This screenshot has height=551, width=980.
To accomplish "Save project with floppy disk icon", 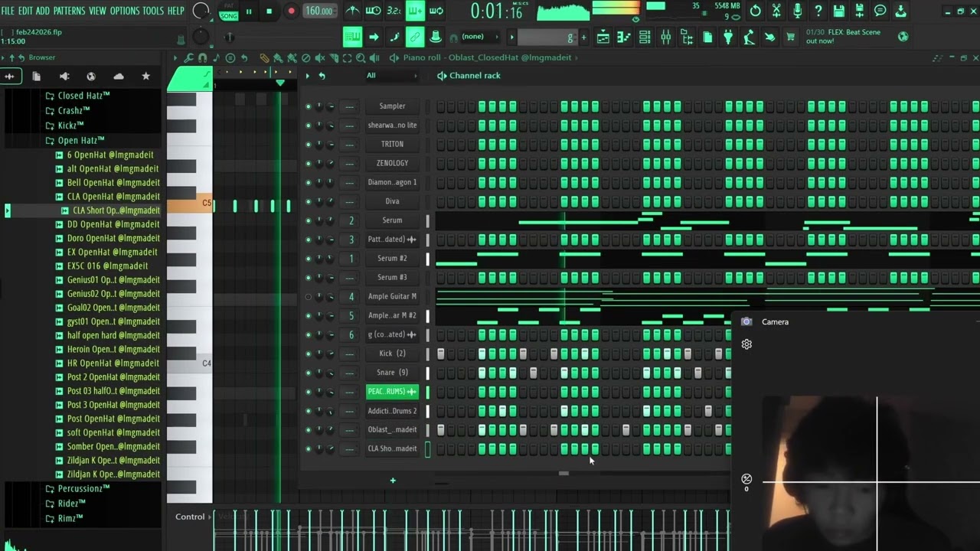I will click(839, 11).
